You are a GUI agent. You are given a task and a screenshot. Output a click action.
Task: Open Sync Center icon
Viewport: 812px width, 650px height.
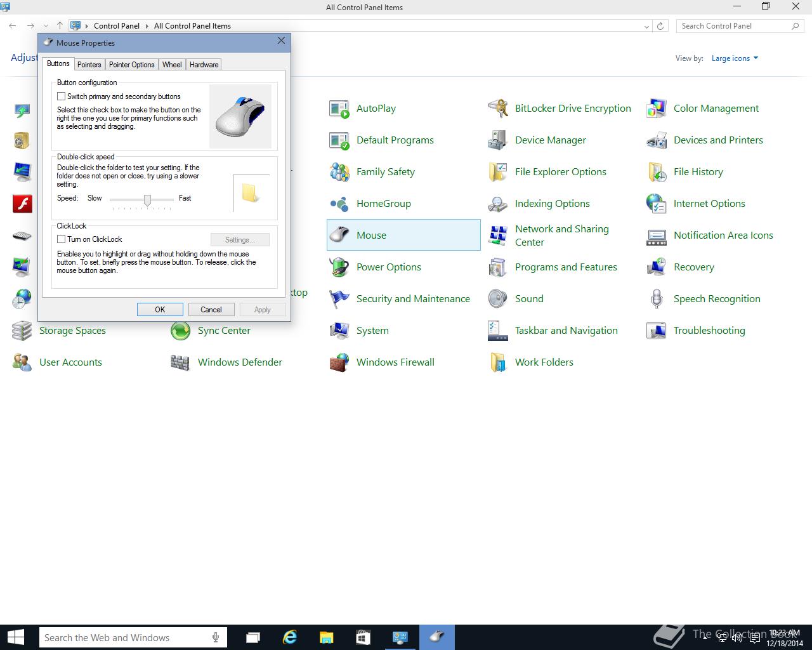click(181, 331)
